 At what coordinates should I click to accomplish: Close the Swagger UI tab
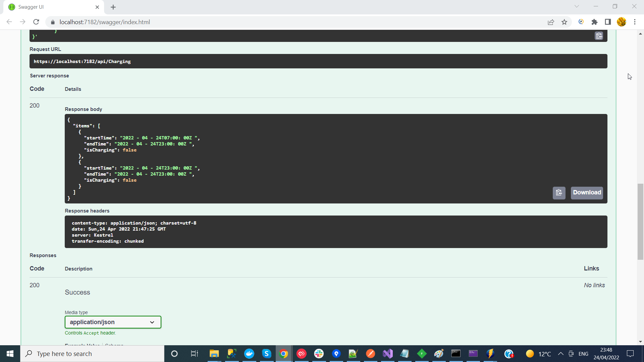coord(97,7)
